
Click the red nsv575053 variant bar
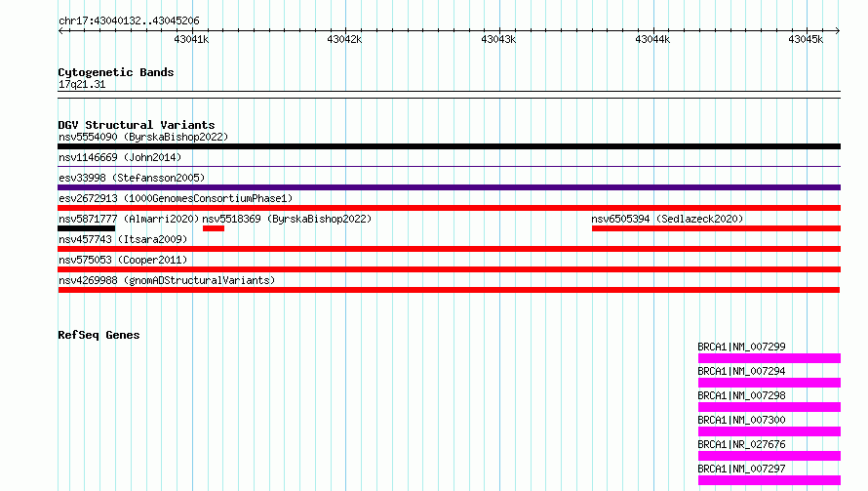[449, 269]
